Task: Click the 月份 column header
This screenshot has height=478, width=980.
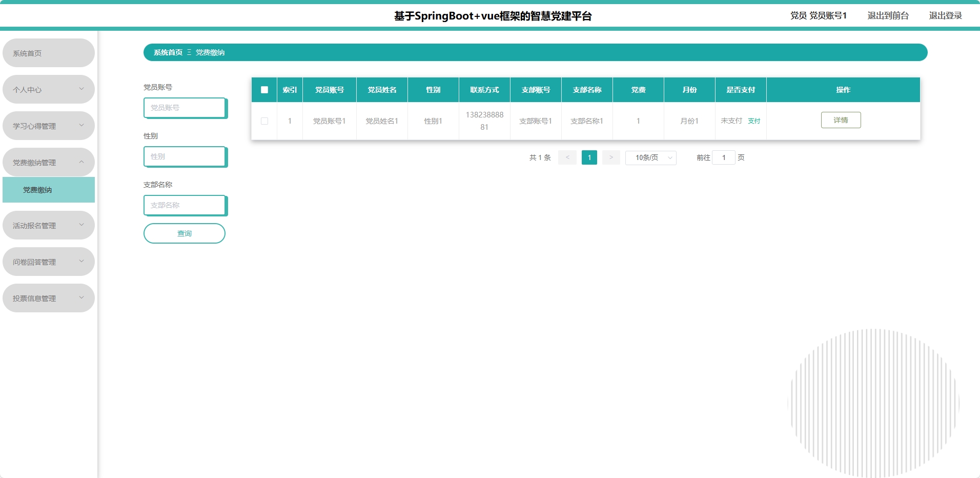Action: (689, 90)
